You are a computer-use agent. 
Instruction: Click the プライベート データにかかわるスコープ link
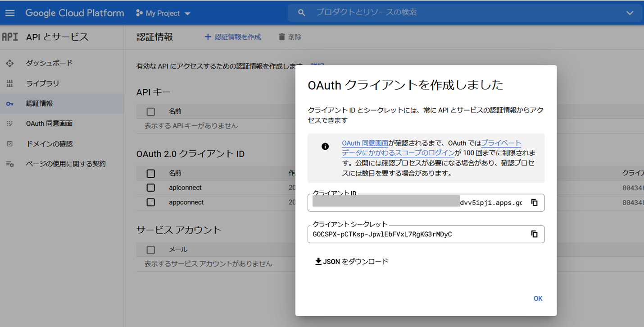coord(431,148)
